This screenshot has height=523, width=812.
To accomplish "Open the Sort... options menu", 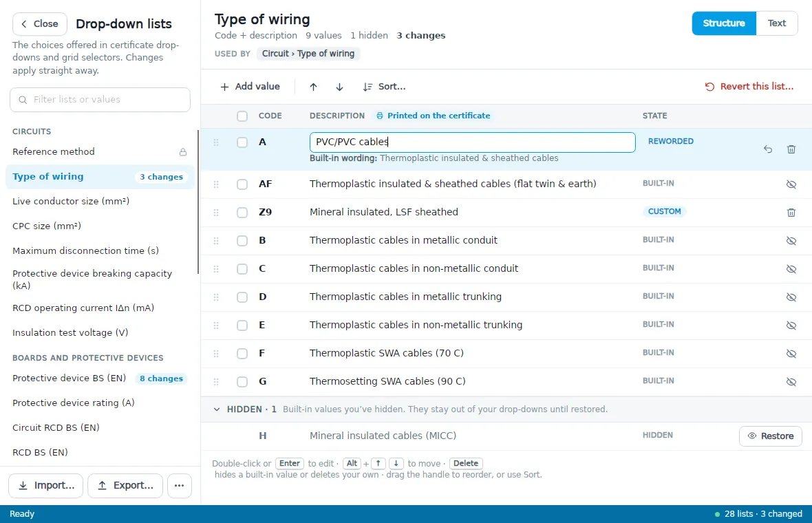I will [384, 87].
